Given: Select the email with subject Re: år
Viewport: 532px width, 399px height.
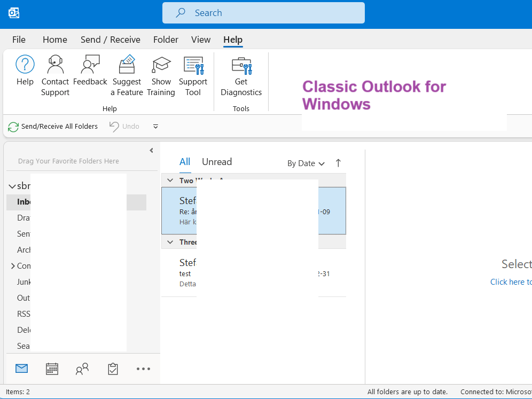Looking at the screenshot, I should [254, 210].
